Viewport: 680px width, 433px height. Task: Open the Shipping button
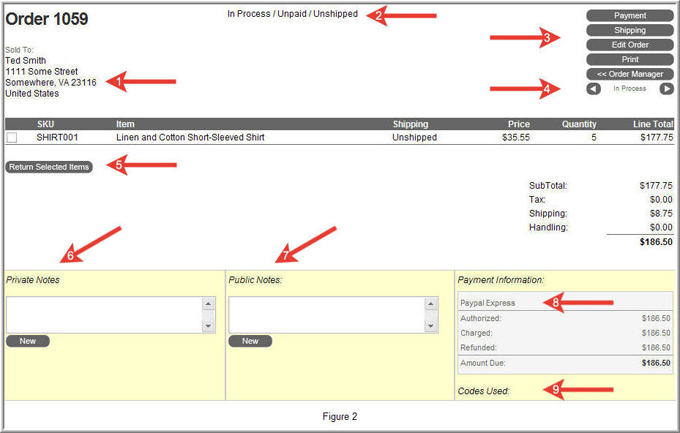pyautogui.click(x=630, y=31)
